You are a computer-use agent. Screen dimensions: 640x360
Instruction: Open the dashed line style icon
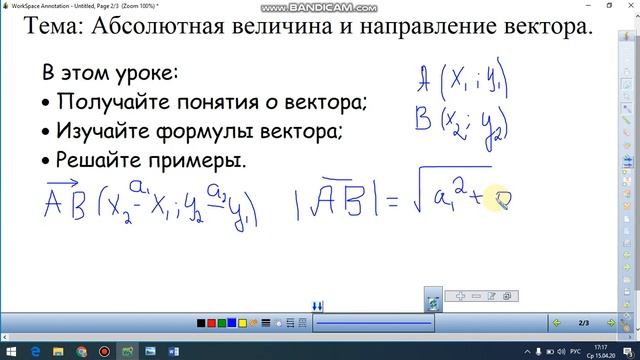pos(302,323)
